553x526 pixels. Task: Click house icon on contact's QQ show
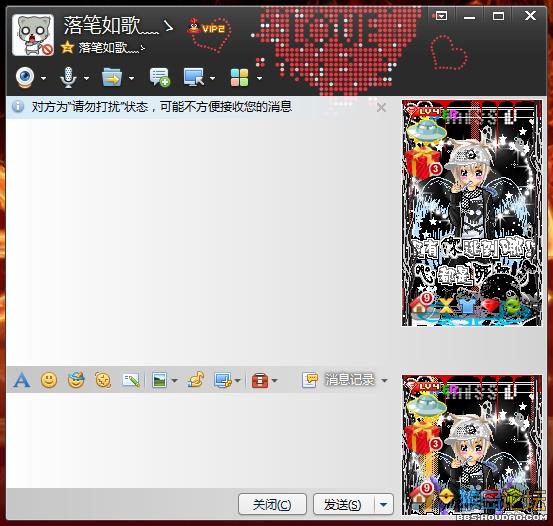(421, 304)
